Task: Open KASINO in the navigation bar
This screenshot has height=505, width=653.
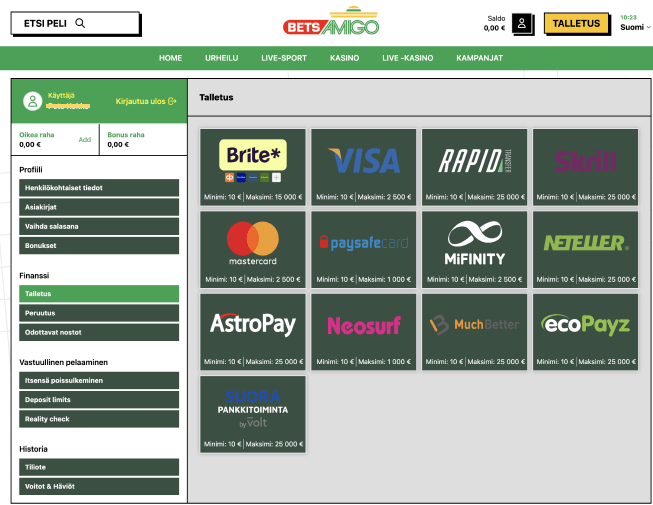Action: click(x=344, y=58)
